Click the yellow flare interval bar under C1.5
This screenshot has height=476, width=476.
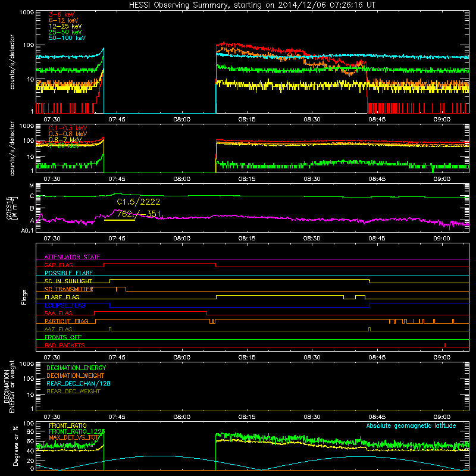coord(120,220)
